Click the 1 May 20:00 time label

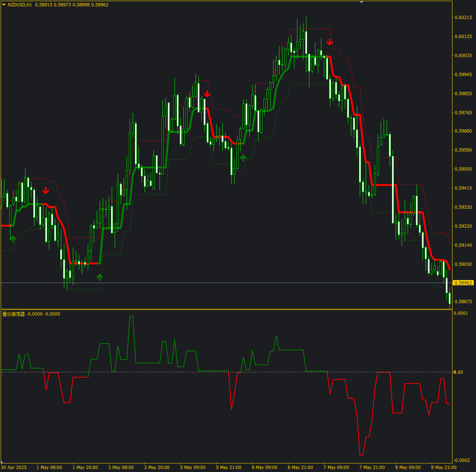pos(85,467)
